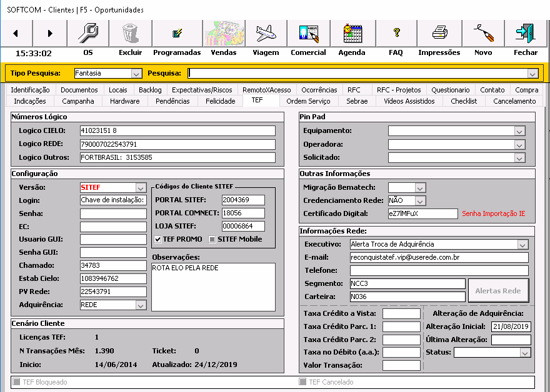Click the Fechar exit door icon
Screen dimensions: 550x392
coord(525,32)
